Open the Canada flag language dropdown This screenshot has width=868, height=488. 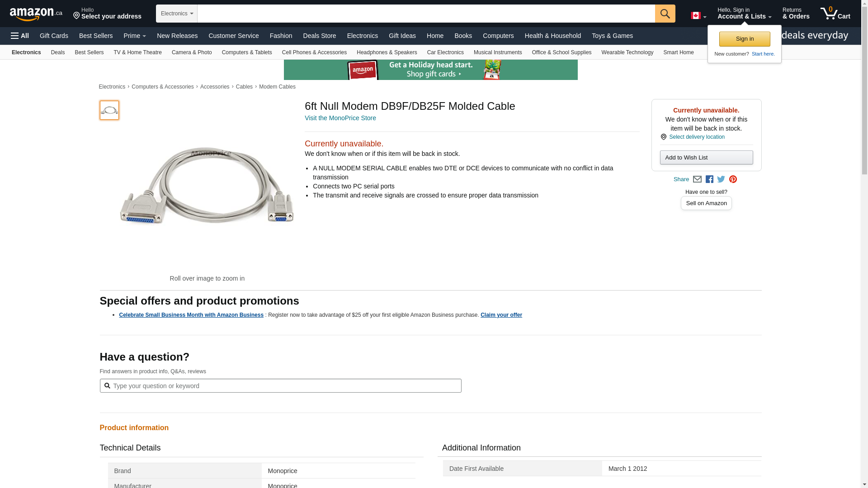(x=698, y=16)
